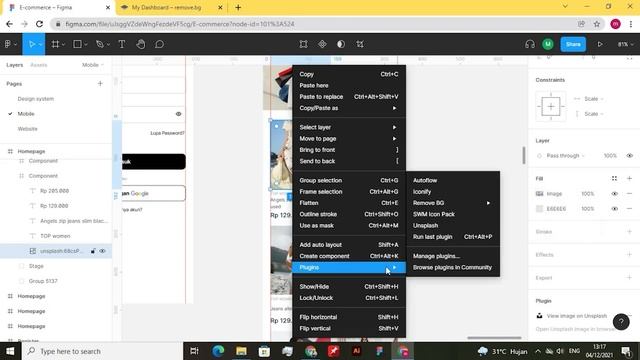Screen dimensions: 640x360
Task: Toggle password eye icon on canvas
Action: pos(178,114)
